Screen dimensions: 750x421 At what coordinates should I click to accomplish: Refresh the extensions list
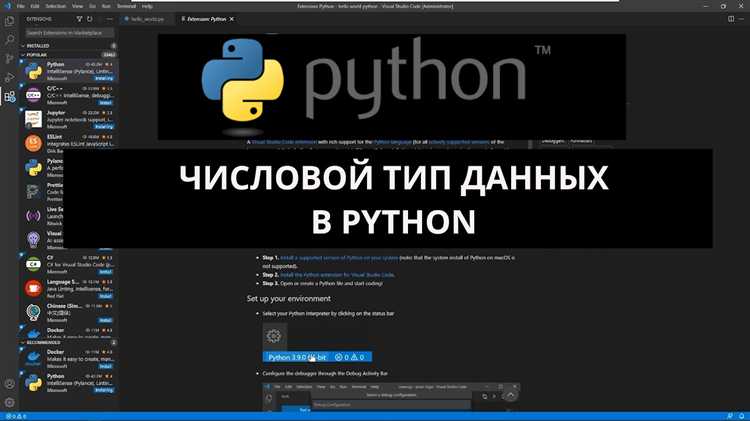pos(89,19)
